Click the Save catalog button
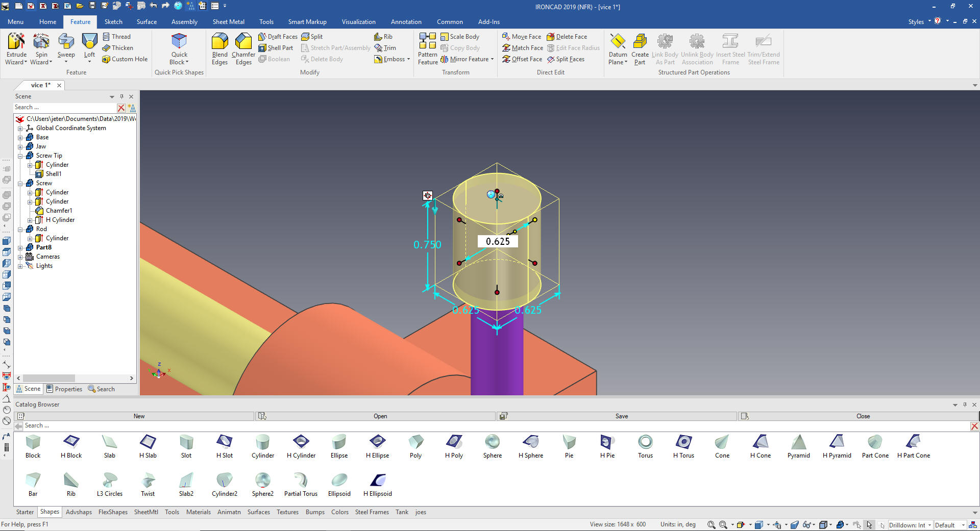Image resolution: width=980 pixels, height=531 pixels. pos(621,416)
